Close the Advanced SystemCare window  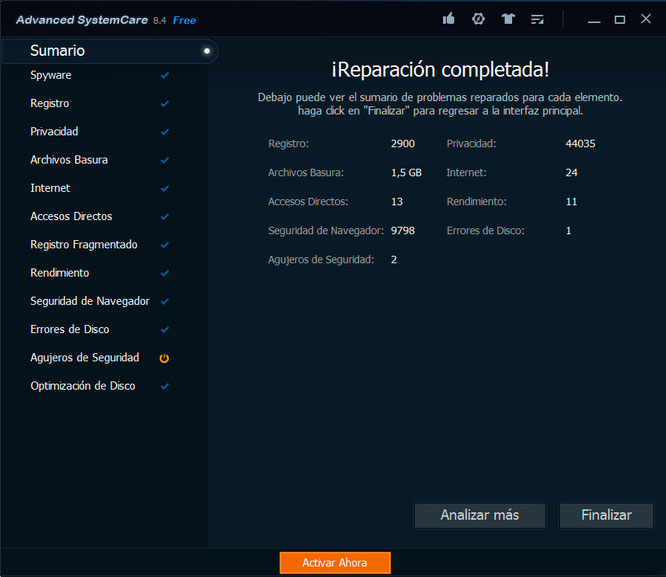[646, 19]
